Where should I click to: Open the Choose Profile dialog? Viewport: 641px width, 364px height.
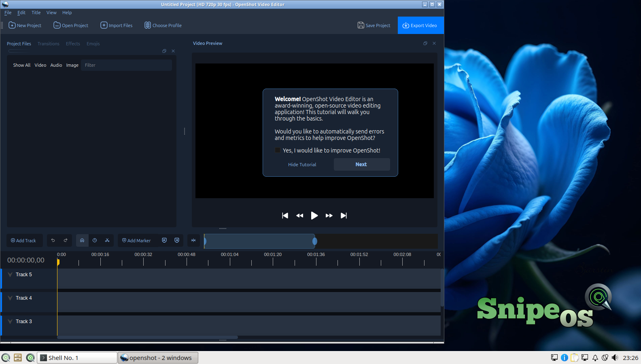(163, 25)
